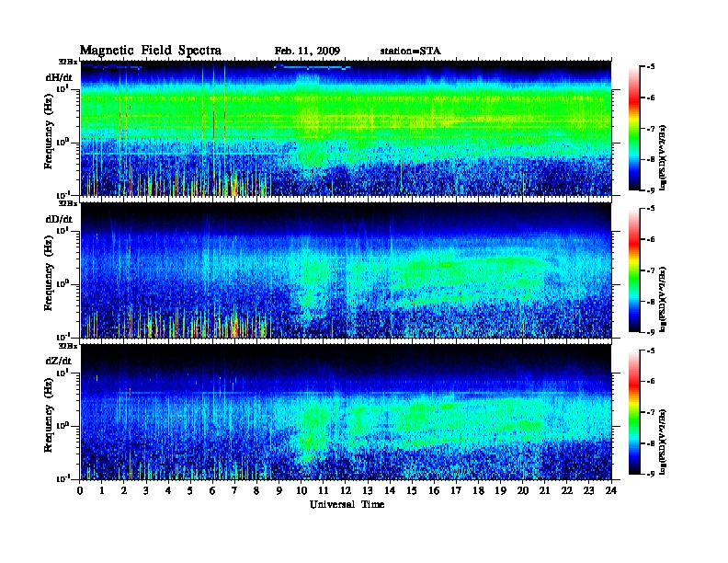The image size is (728, 563).
Task: Click the 10^0 frequency tick of the dH/dt panel
Action: click(63, 142)
